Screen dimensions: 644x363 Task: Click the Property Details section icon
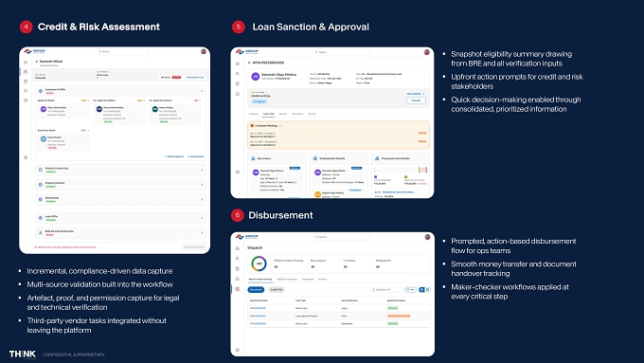[40, 184]
